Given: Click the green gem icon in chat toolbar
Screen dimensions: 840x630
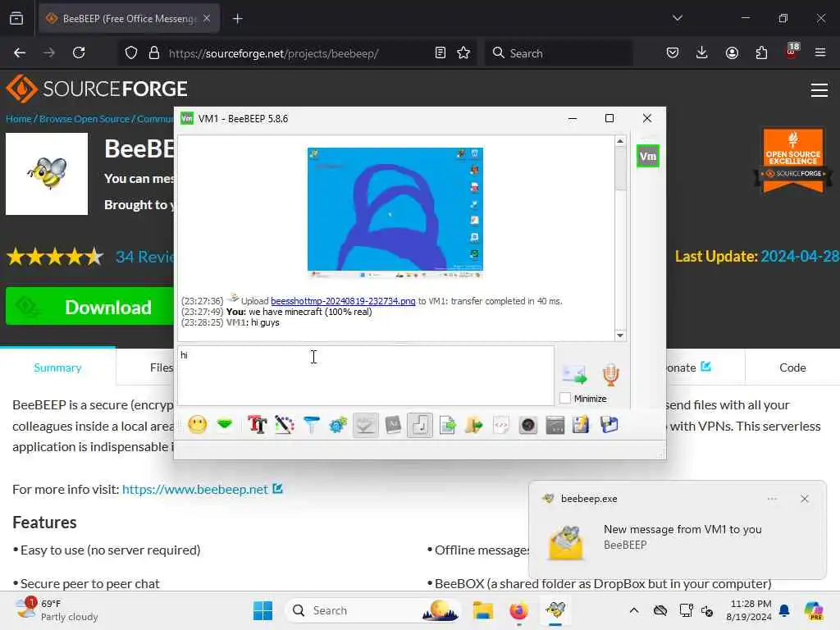Looking at the screenshot, I should [225, 426].
